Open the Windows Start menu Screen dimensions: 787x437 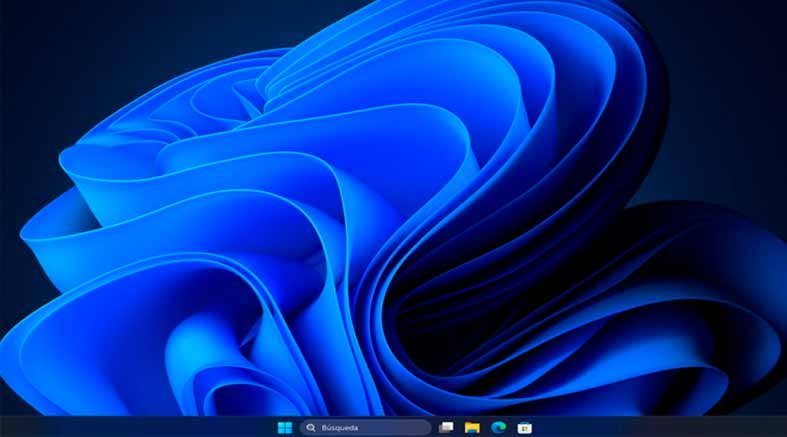tap(285, 427)
